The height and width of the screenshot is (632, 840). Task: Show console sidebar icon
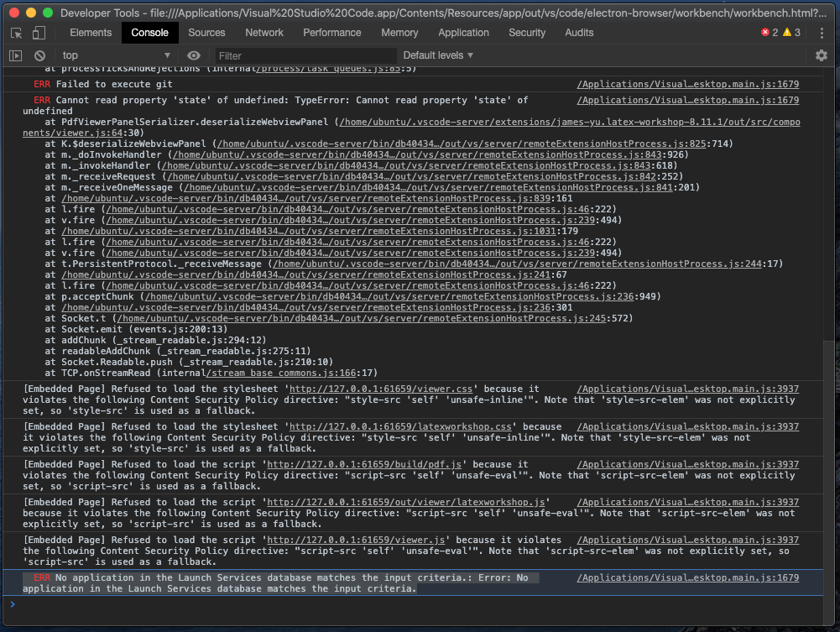click(16, 55)
